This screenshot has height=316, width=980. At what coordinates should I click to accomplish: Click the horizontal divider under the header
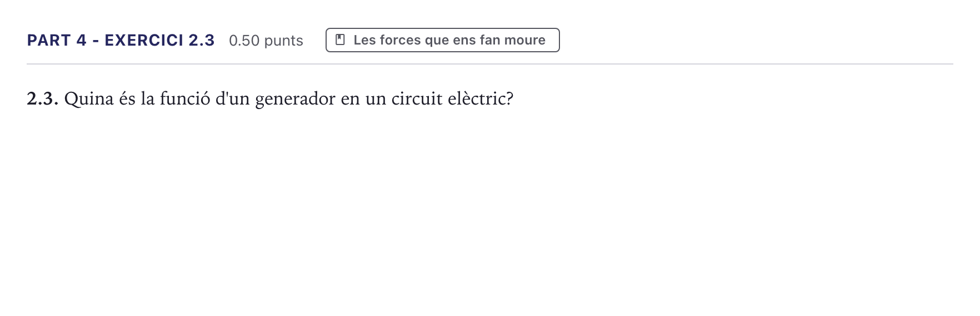click(x=490, y=64)
